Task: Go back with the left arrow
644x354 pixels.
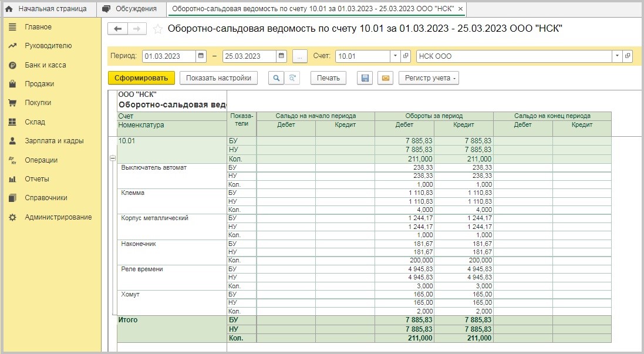Action: 117,29
